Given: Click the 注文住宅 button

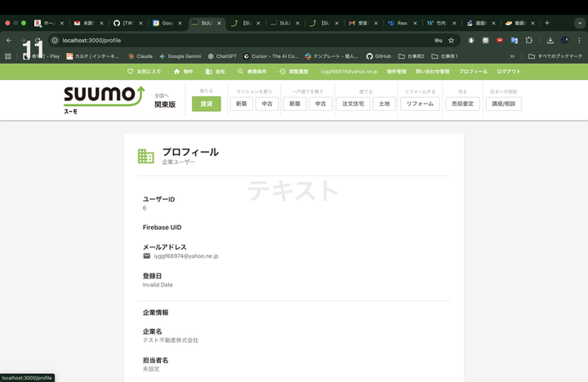Looking at the screenshot, I should point(354,104).
